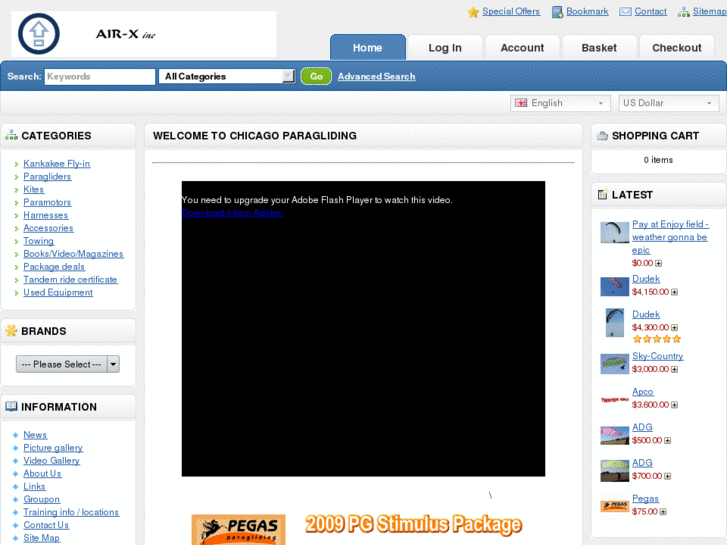This screenshot has width=727, height=545.
Task: Click the Special Offers star icon
Action: [x=473, y=12]
